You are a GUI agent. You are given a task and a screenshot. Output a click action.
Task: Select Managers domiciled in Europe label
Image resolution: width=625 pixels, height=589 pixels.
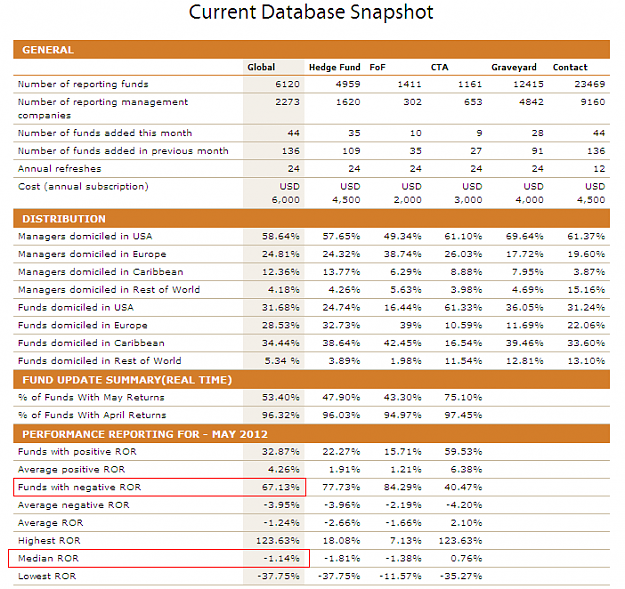(92, 254)
